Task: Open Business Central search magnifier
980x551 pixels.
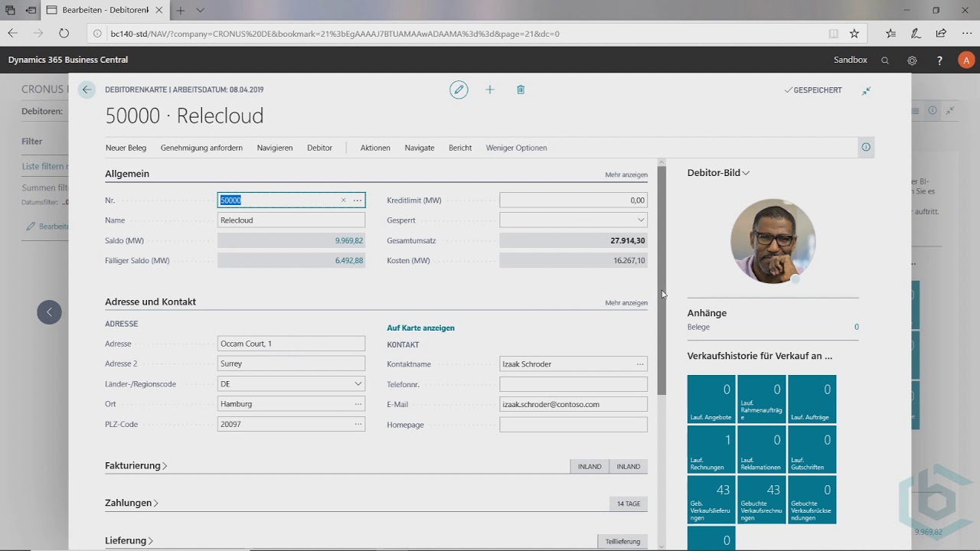Action: pos(885,60)
